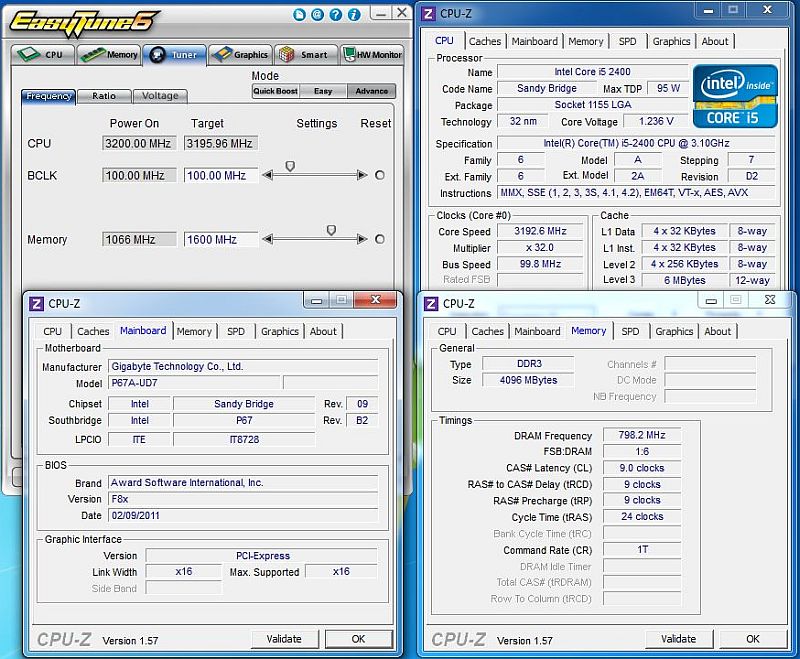Open the Smart tab with cube icon
The image size is (800, 659).
(305, 55)
